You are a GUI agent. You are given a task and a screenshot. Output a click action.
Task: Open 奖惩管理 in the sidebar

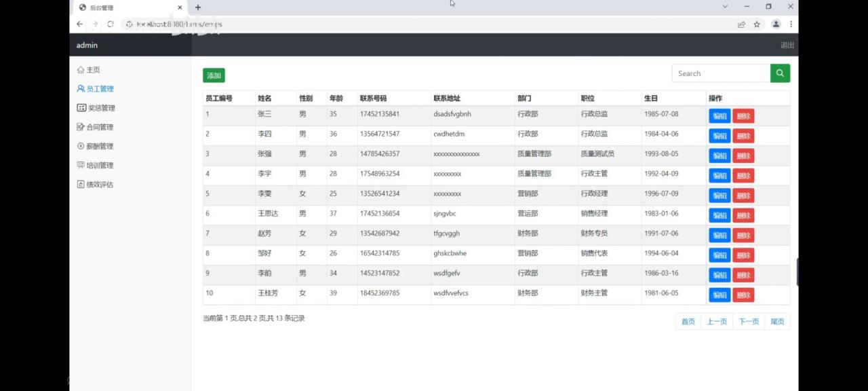[96, 108]
